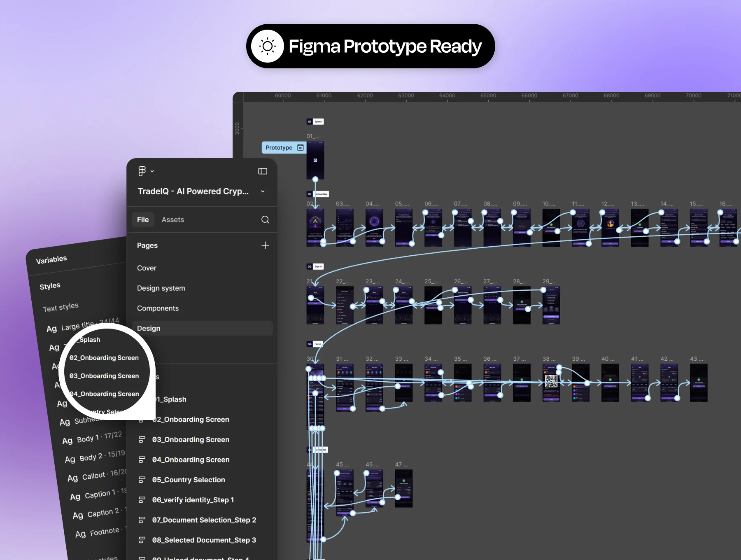Viewport: 741px width, 560px height.
Task: Select the 05_Country Selection layer
Action: tap(189, 480)
